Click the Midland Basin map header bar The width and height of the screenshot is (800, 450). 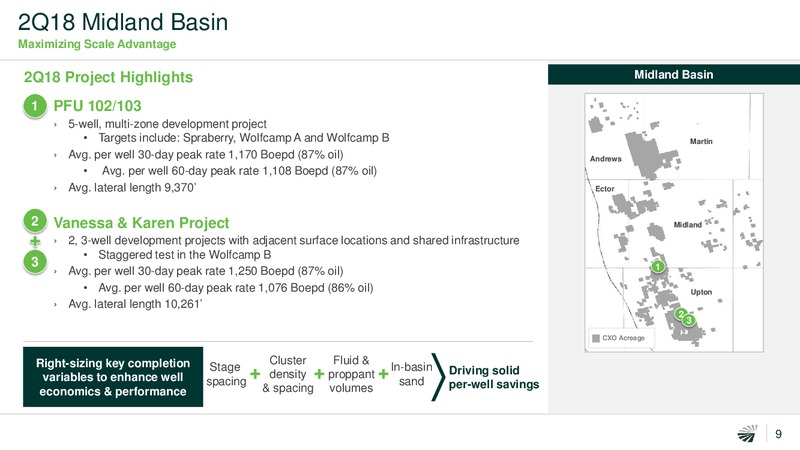673,74
